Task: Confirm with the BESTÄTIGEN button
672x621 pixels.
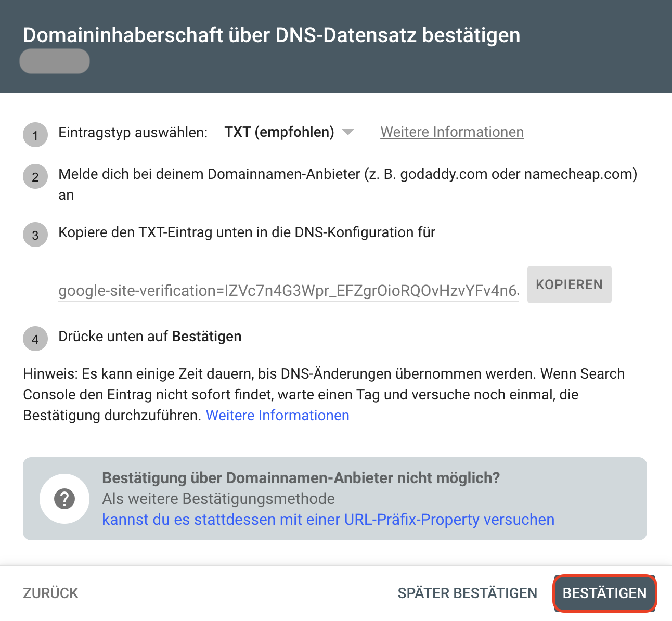Action: [x=605, y=593]
